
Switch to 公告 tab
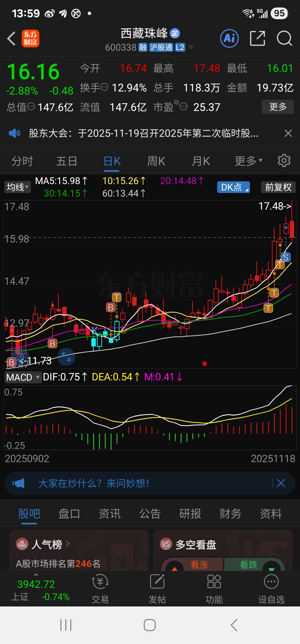[150, 514]
